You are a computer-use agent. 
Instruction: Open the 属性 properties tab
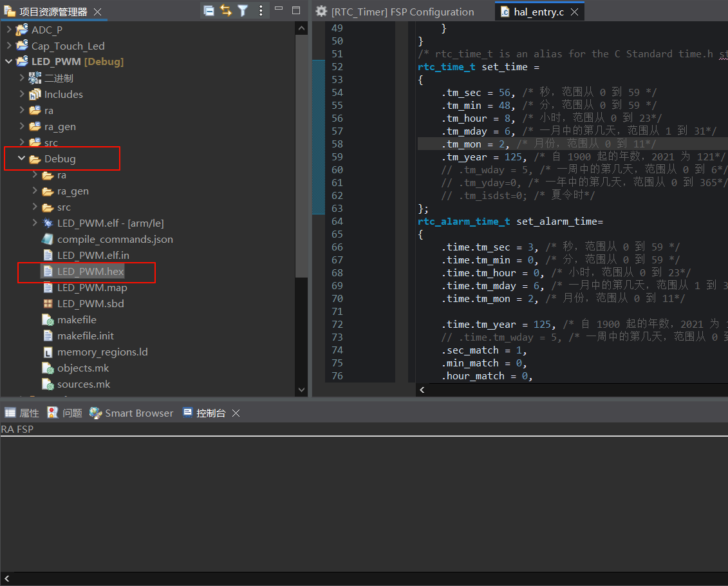(22, 413)
